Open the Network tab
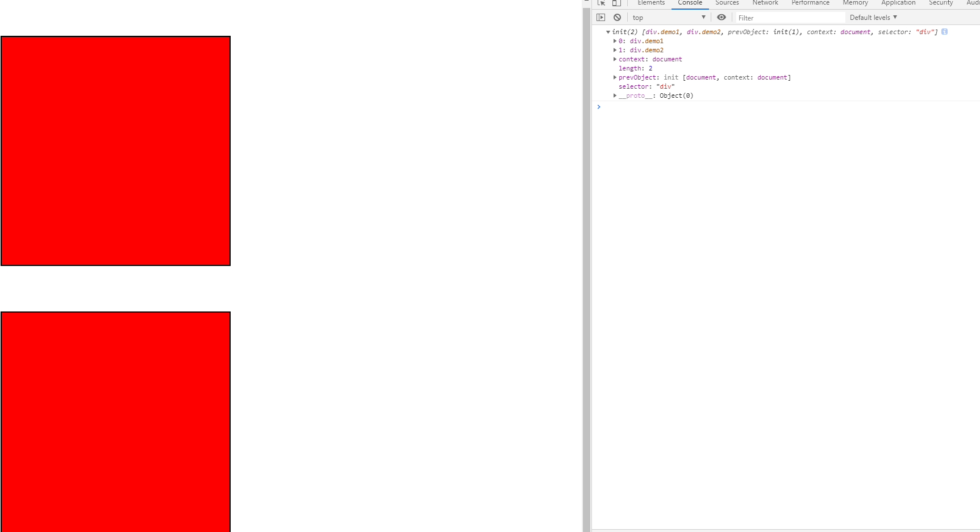The width and height of the screenshot is (980, 532). (765, 3)
